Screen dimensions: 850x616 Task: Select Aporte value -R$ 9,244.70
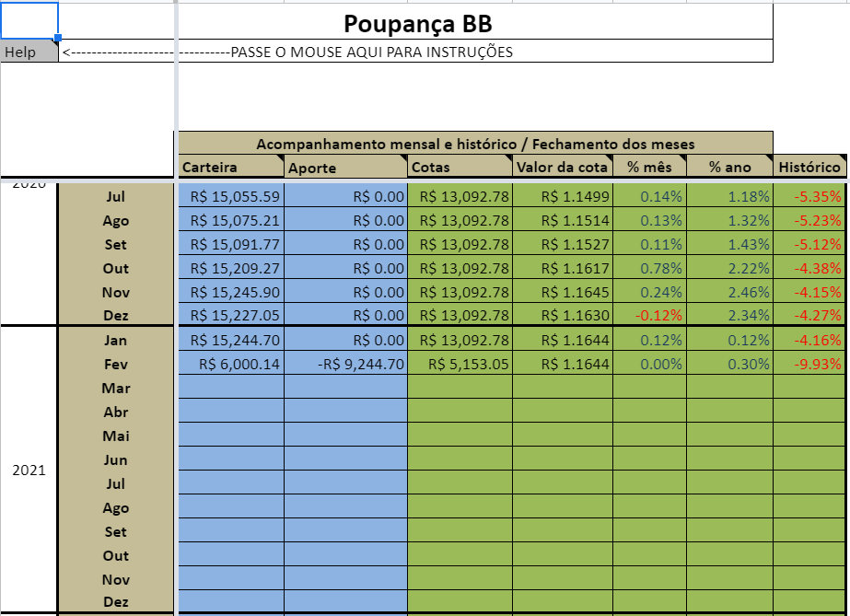(x=345, y=363)
